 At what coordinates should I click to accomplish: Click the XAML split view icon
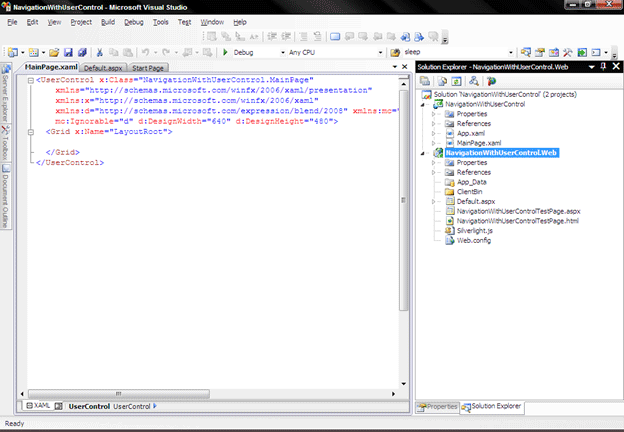click(58, 406)
